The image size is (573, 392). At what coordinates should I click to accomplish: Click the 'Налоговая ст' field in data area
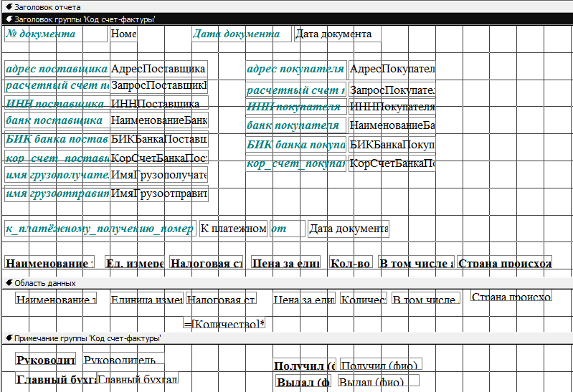tap(221, 298)
